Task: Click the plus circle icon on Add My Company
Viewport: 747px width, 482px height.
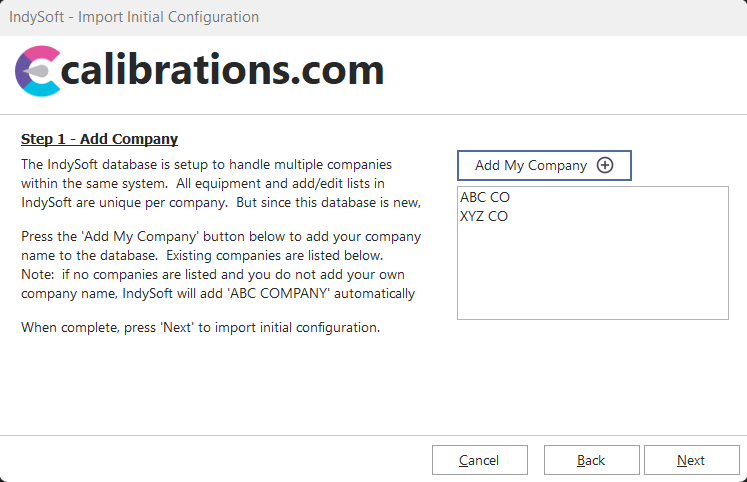Action: pyautogui.click(x=605, y=166)
